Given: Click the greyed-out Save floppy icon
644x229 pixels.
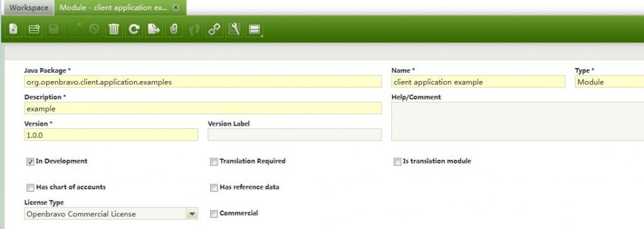Looking at the screenshot, I should point(54,29).
